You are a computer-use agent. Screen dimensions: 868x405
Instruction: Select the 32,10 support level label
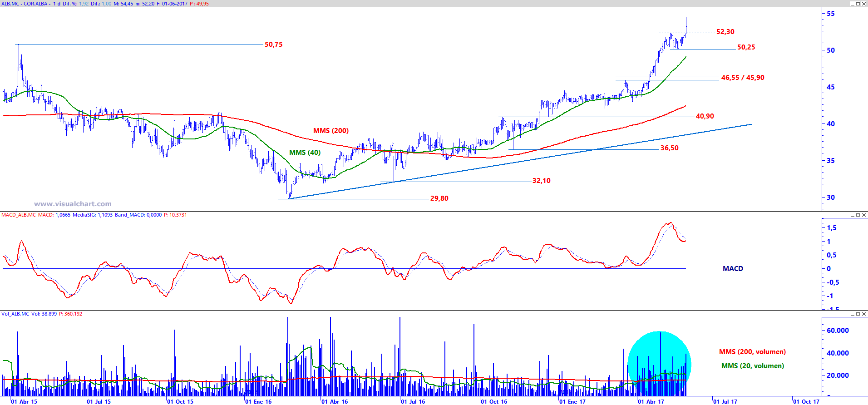click(542, 181)
